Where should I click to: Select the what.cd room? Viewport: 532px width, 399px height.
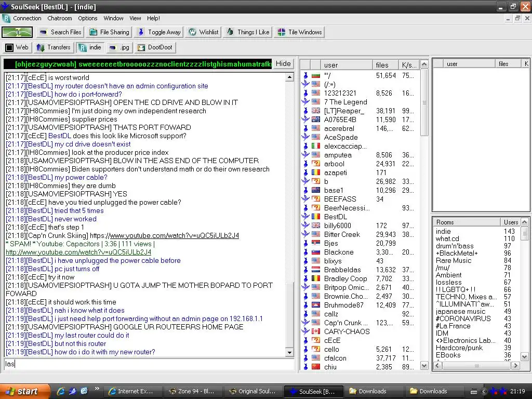click(x=447, y=239)
